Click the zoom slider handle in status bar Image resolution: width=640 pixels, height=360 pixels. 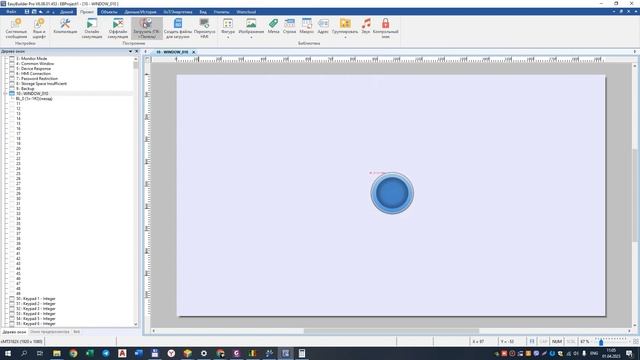[601, 342]
